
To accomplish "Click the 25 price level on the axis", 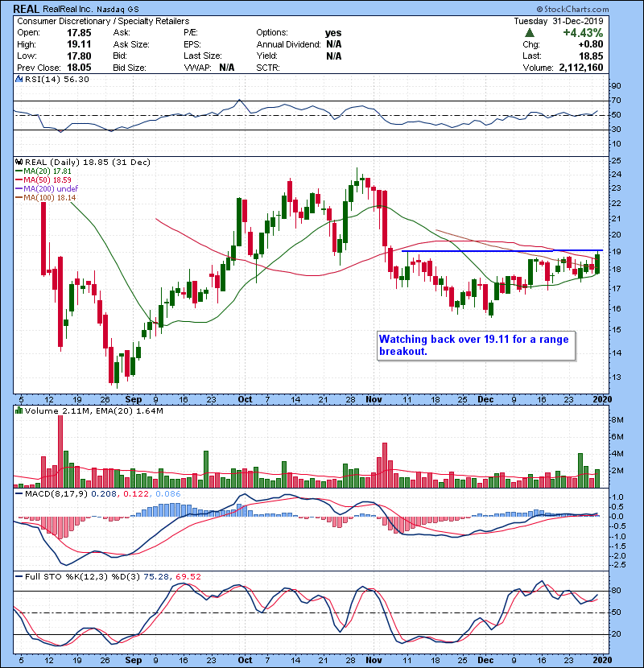I will click(x=617, y=161).
